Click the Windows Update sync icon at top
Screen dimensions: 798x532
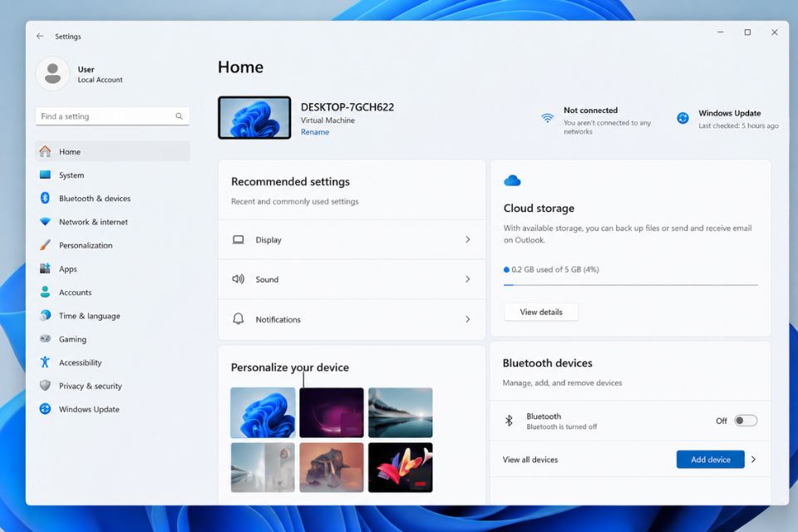coord(683,118)
